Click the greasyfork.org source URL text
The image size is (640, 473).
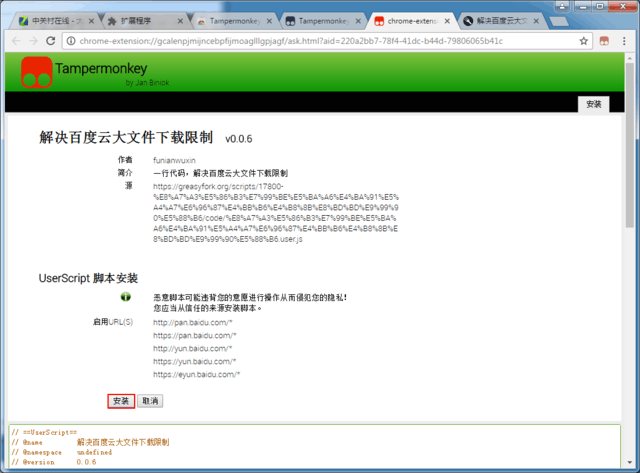coord(276,213)
